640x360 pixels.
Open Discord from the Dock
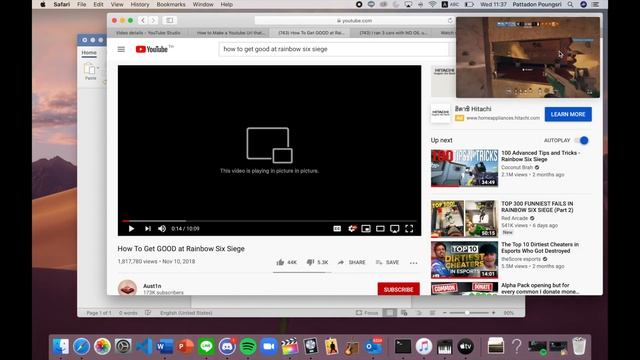[227, 347]
